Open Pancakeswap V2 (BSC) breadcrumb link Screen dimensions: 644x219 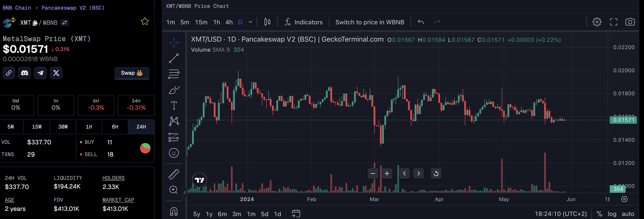[73, 8]
